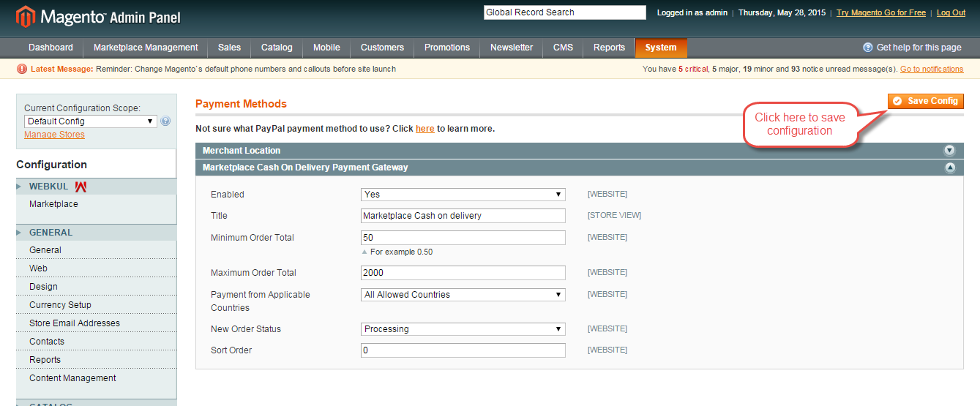Open the Enabled dropdown

(463, 195)
